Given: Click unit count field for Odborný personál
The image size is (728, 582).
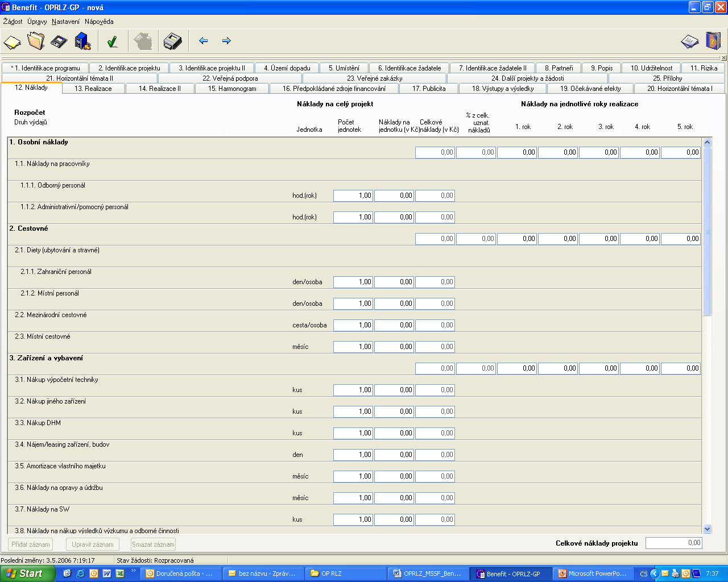Looking at the screenshot, I should (x=353, y=196).
